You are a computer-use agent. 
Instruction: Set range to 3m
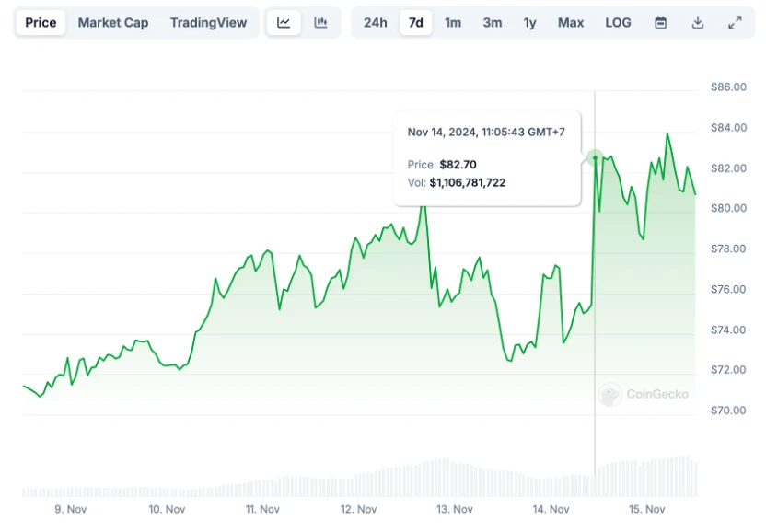493,23
